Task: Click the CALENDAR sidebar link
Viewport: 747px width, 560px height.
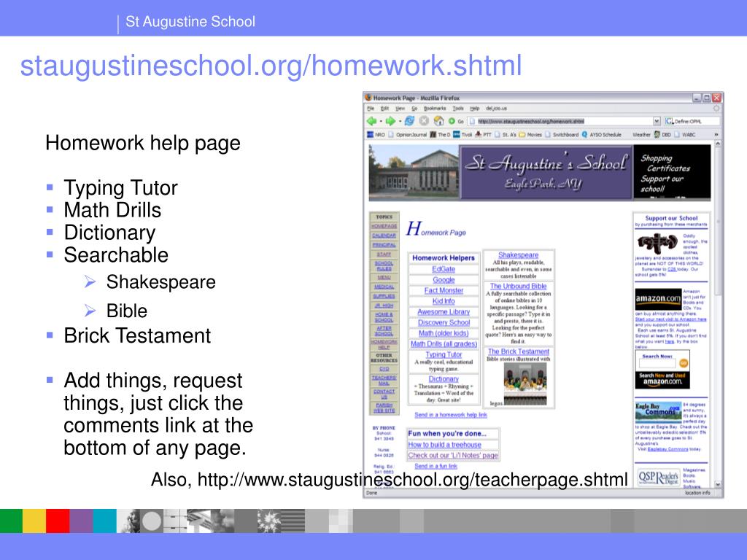Action: [384, 236]
